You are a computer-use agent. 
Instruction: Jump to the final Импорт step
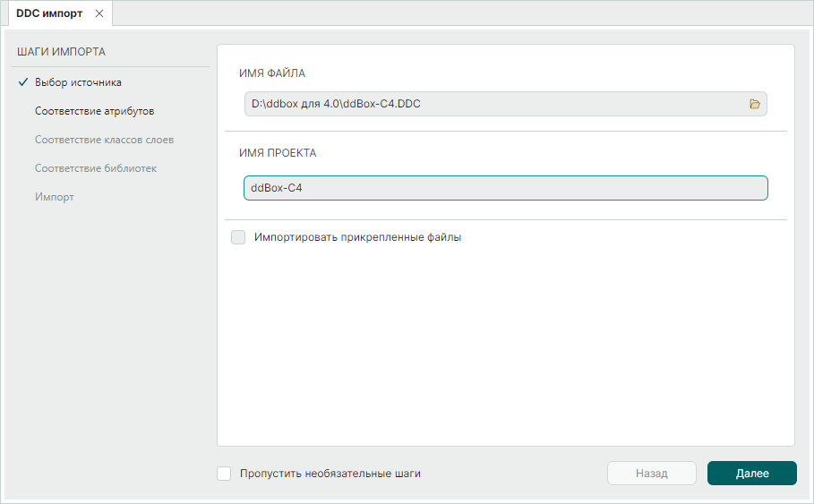pyautogui.click(x=55, y=197)
